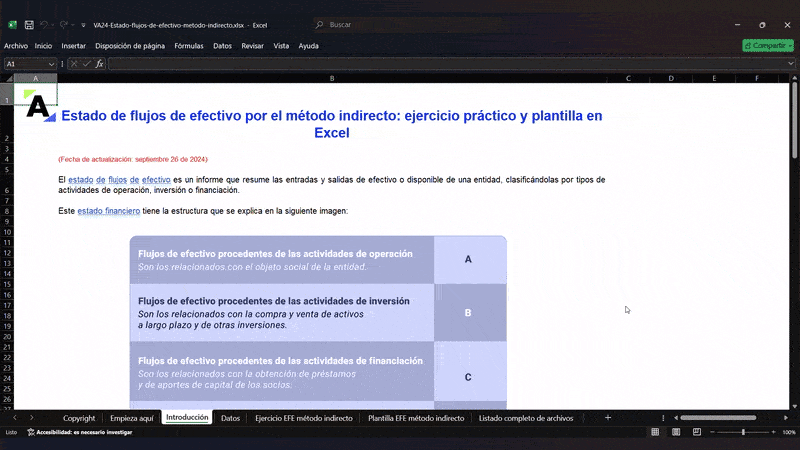The width and height of the screenshot is (800, 450).
Task: Open the Fórmulas ribbon tab
Action: [188, 45]
